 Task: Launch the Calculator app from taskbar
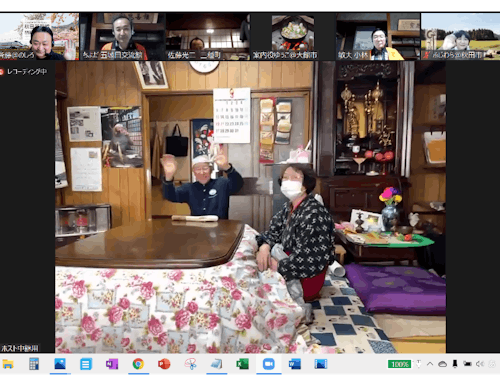point(34,364)
